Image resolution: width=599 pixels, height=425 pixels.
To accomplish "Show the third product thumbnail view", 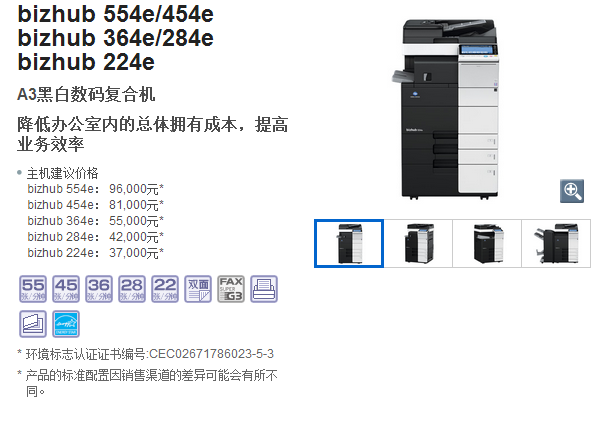I will (487, 243).
